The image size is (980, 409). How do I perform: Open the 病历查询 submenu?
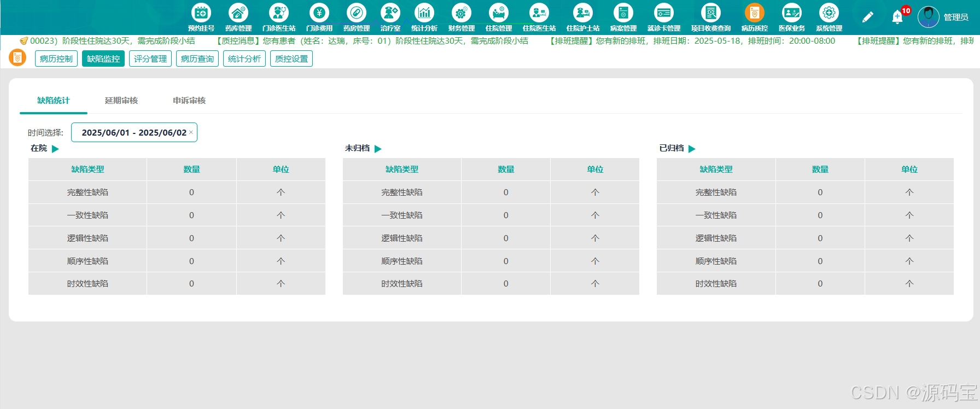click(197, 59)
